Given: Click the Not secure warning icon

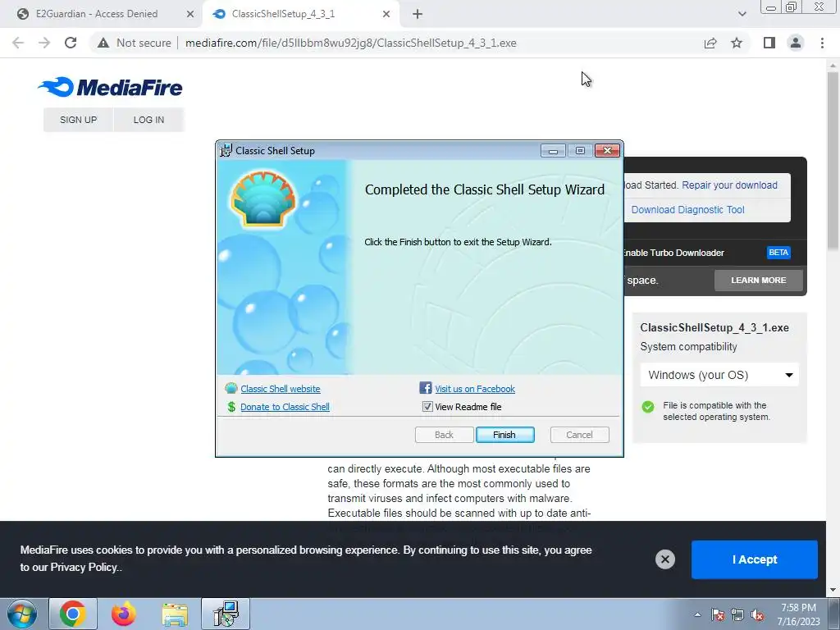Looking at the screenshot, I should pyautogui.click(x=103, y=43).
